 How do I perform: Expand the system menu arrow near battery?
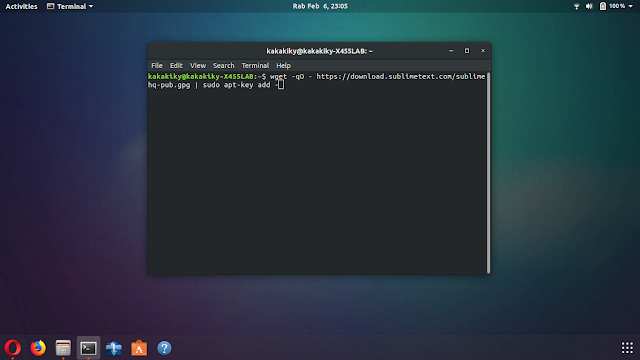click(x=631, y=6)
